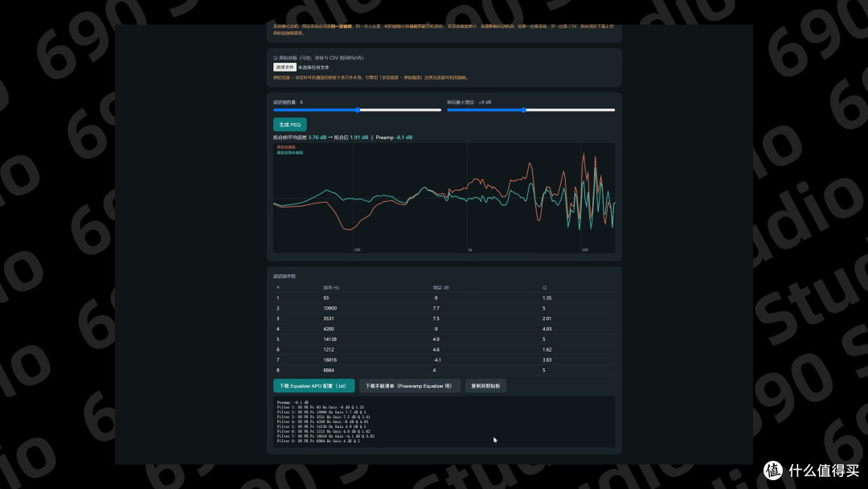The height and width of the screenshot is (489, 868).
Task: Click the Q cell 1.35 in the table
Action: pos(547,298)
